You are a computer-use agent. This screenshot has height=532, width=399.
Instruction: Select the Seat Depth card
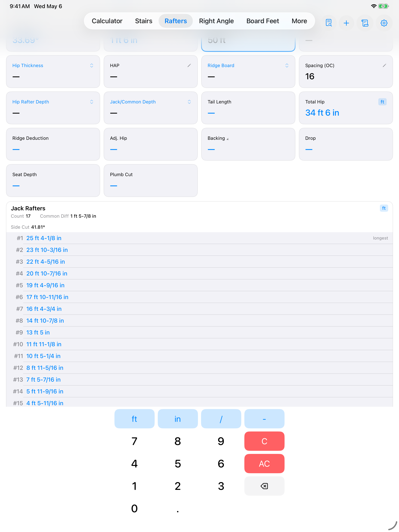[x=53, y=180]
